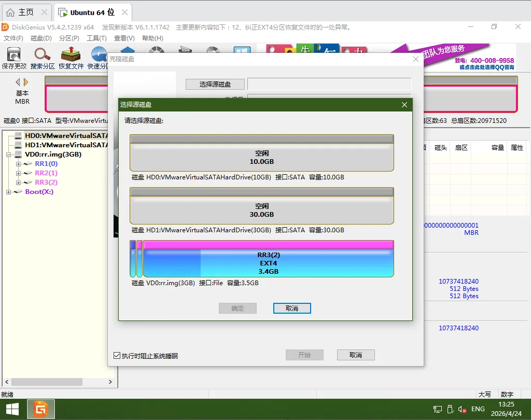Viewport: 531px width, 420px height.
Task: Click the Search Partitions (搜索分区) toolbar icon
Action: [x=43, y=58]
